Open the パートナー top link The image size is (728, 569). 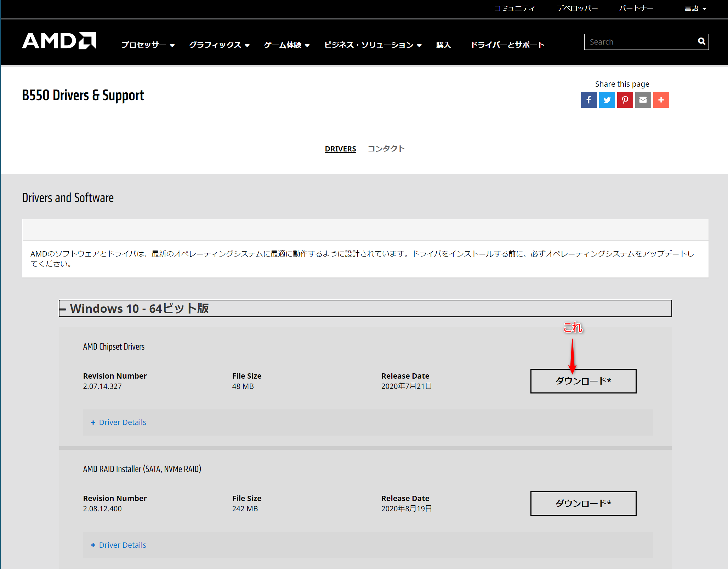[636, 8]
